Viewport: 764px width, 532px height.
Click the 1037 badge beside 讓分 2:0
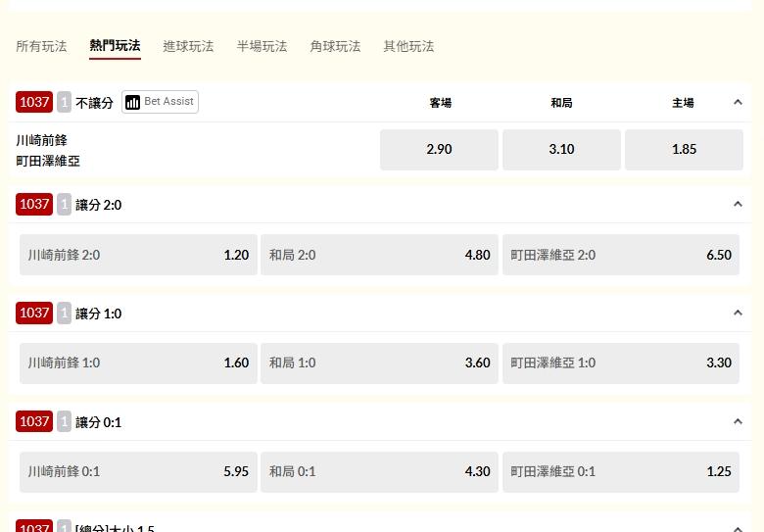point(34,204)
